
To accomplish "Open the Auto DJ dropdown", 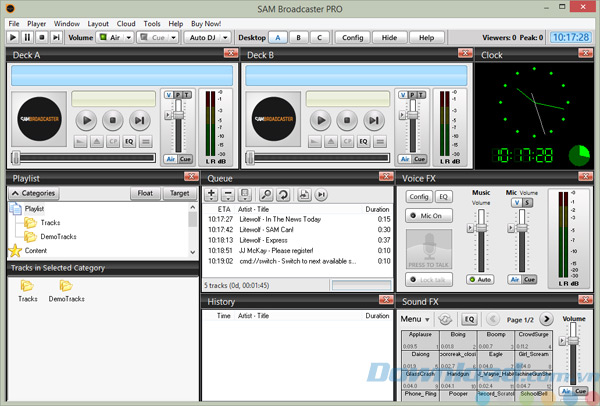I will [x=225, y=38].
